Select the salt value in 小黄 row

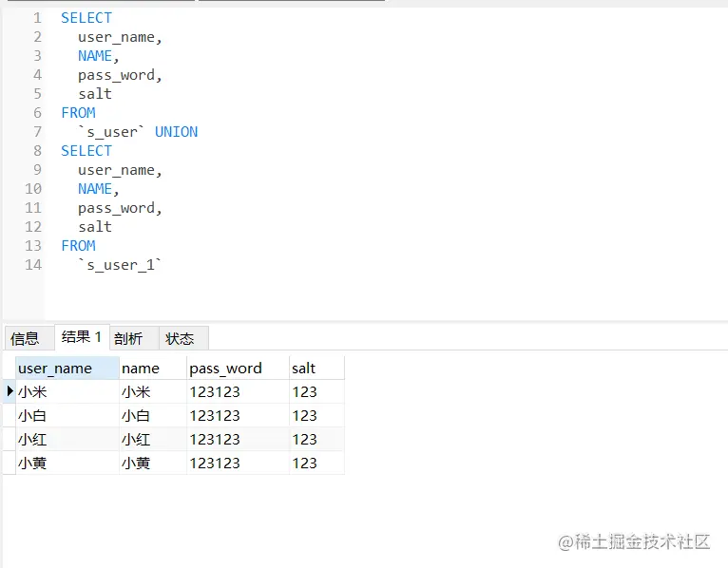(x=304, y=464)
